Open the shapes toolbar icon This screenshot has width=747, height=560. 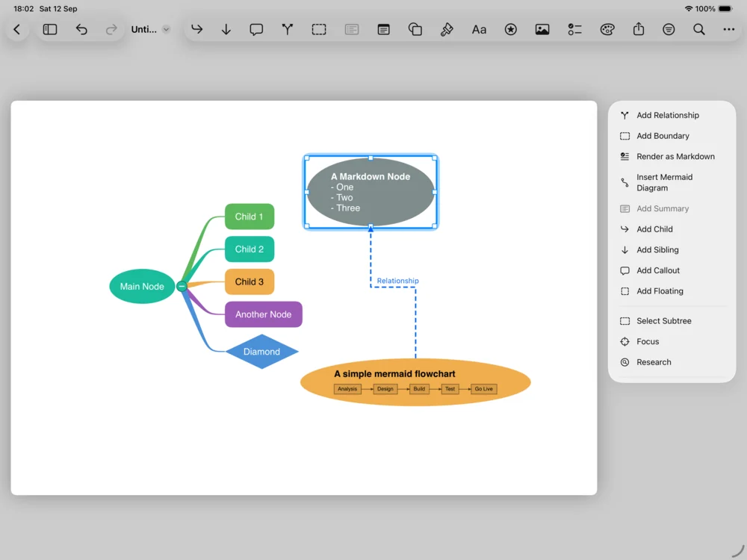click(415, 30)
